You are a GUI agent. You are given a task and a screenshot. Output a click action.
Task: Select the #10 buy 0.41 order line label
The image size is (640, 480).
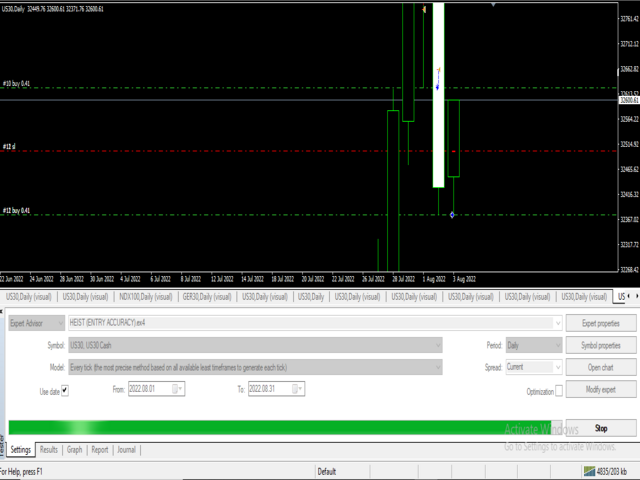(16, 83)
